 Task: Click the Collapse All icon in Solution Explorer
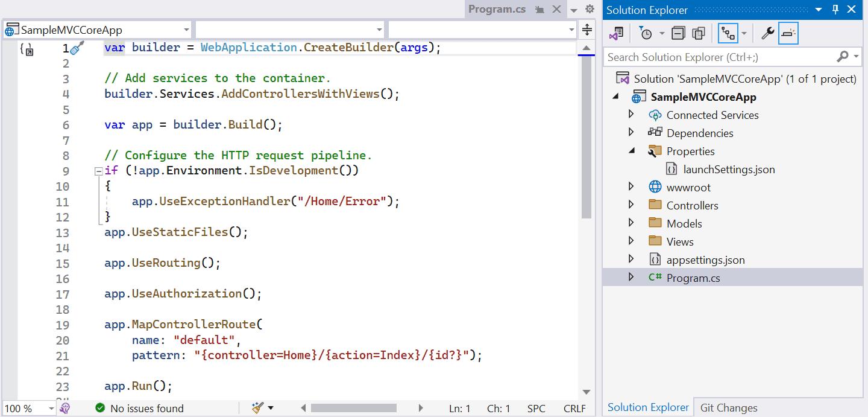click(x=678, y=34)
